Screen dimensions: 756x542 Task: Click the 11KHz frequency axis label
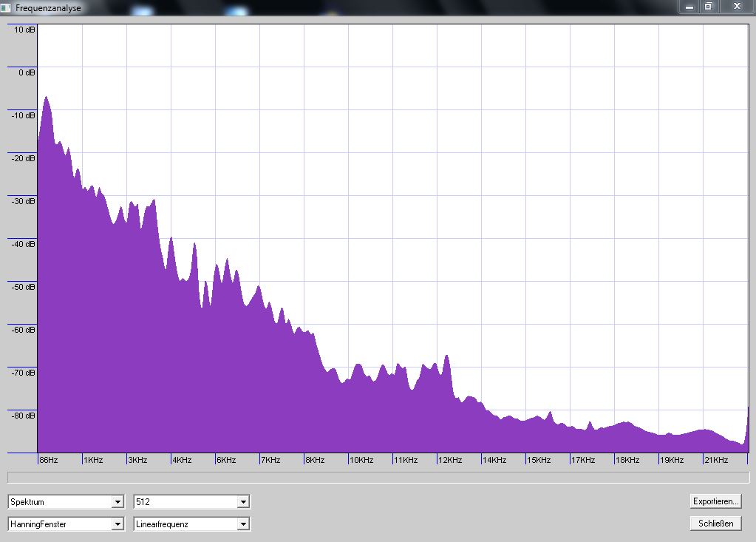click(x=406, y=460)
